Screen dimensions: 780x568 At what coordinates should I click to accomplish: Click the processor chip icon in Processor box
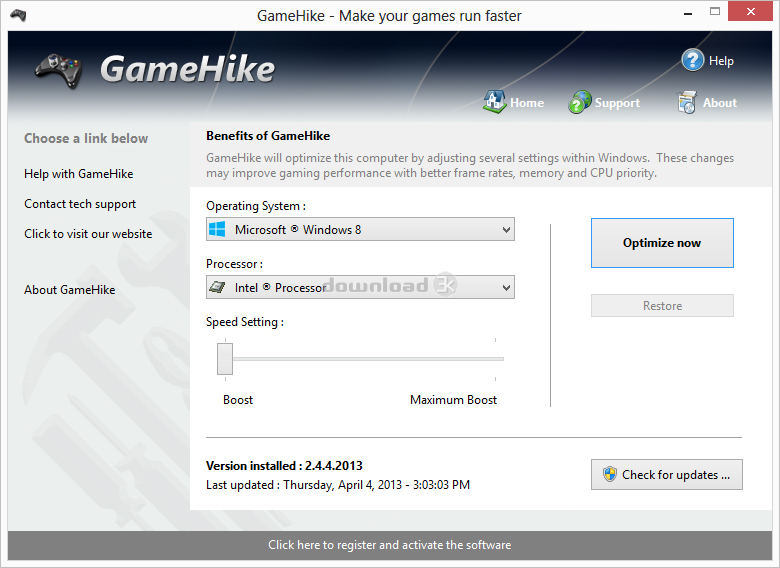pos(217,288)
